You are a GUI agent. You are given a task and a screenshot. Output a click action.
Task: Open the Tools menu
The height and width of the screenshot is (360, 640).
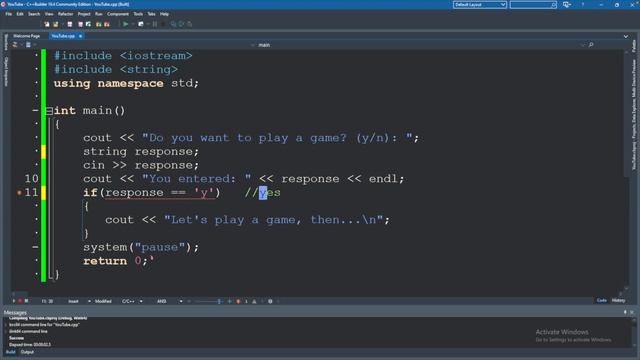pyautogui.click(x=138, y=14)
